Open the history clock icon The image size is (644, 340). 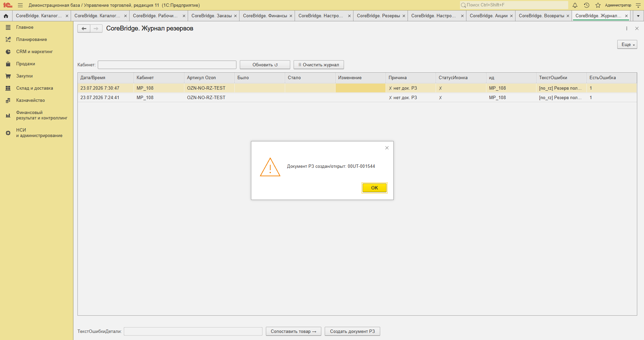[586, 5]
